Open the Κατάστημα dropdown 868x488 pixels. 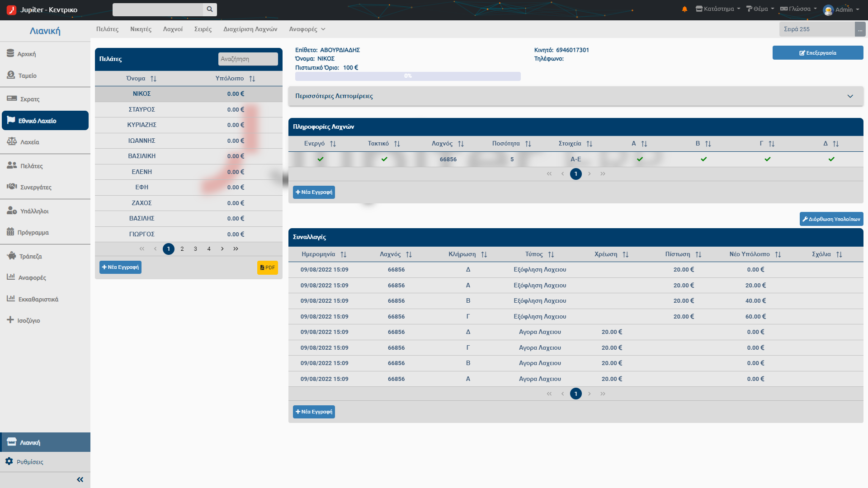[717, 9]
